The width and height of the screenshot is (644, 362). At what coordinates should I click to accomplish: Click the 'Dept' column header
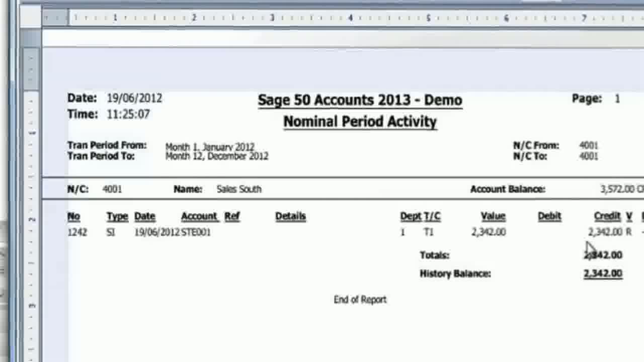coord(411,217)
